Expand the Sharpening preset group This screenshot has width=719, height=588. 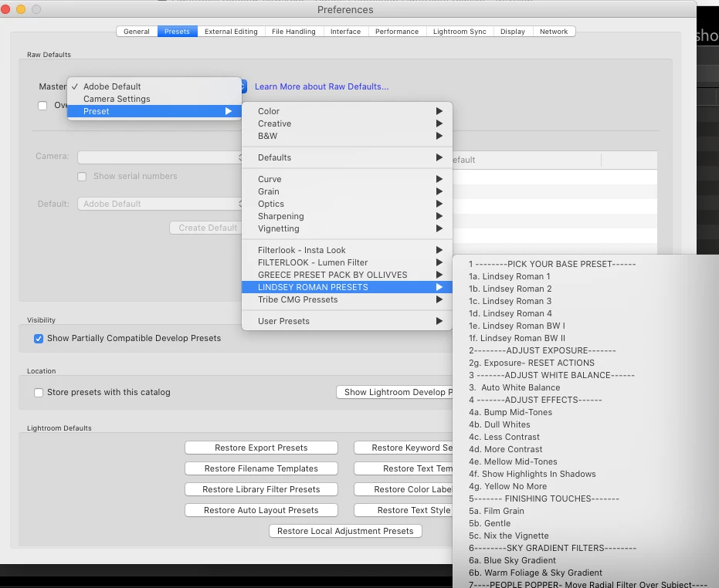click(x=347, y=216)
